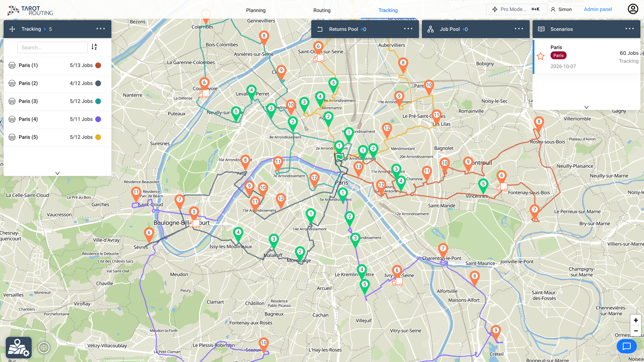Zoom in on the map
The width and height of the screenshot is (644, 362).
(636, 320)
